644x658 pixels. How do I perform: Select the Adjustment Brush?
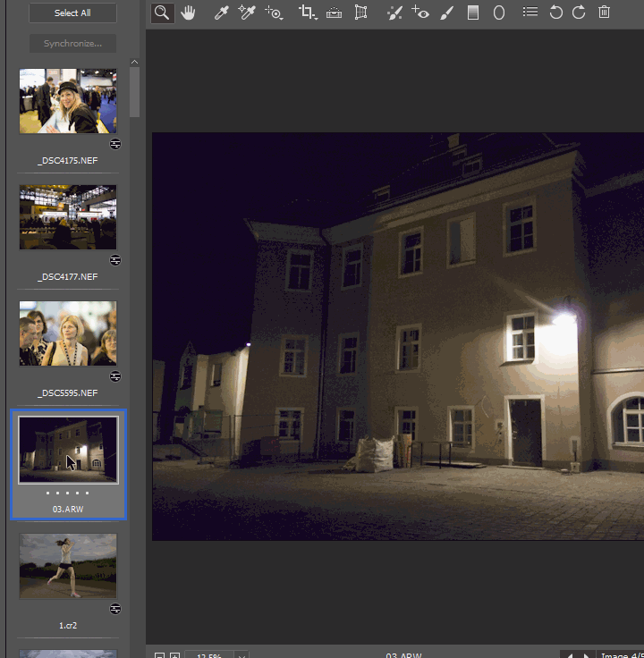click(x=447, y=13)
